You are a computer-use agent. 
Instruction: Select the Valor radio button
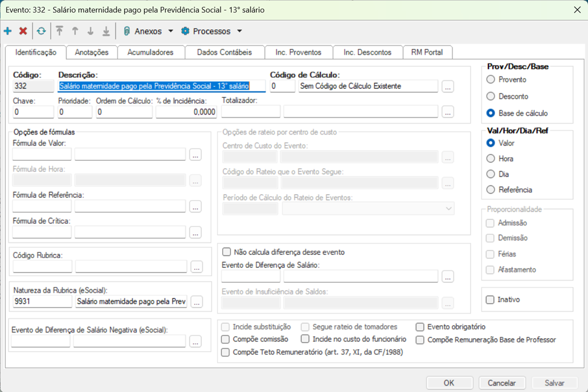[x=491, y=143]
